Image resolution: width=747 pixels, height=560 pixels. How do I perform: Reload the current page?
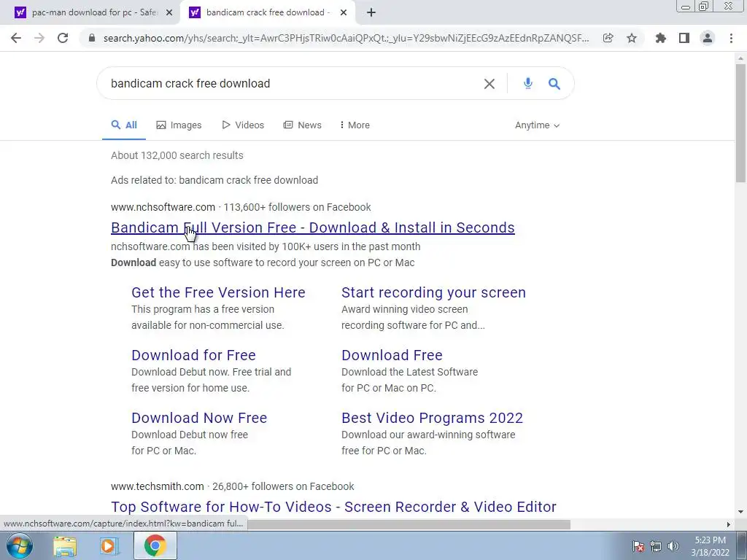point(63,38)
